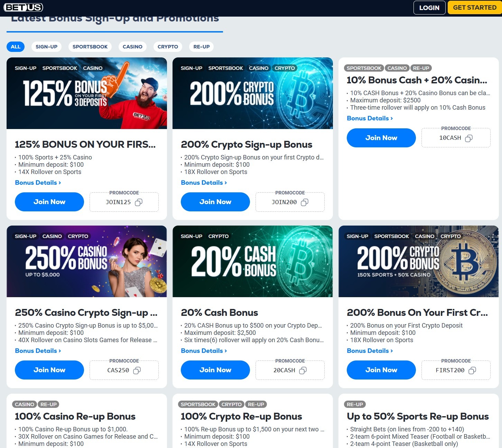Select the ALL filter tab
Screen dimensions: 502x448
[x=16, y=47]
